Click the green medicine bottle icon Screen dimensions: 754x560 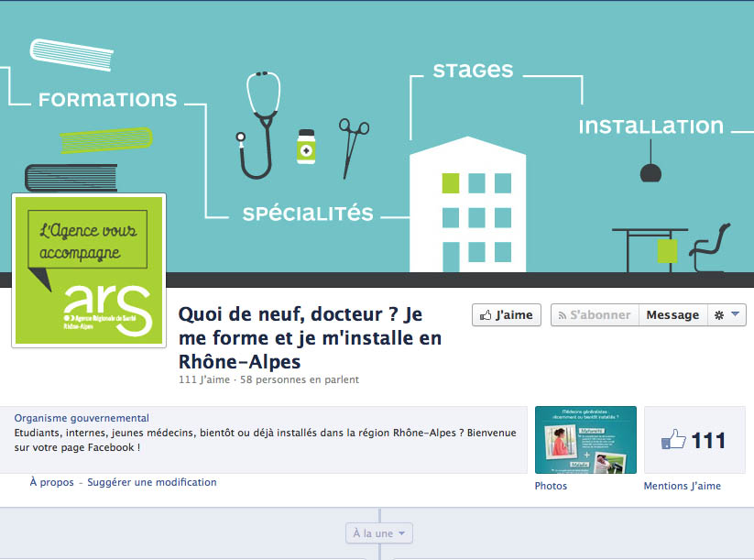(305, 146)
